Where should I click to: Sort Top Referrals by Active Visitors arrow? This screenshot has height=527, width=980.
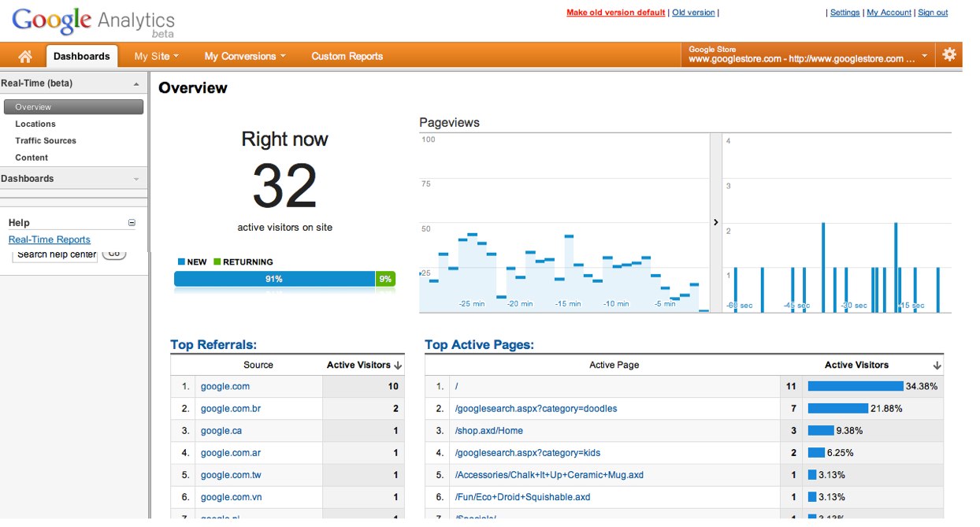tap(398, 366)
